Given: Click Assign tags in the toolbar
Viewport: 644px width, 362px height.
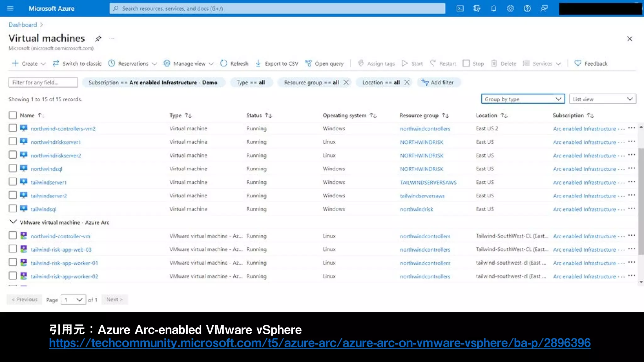Looking at the screenshot, I should pyautogui.click(x=376, y=63).
